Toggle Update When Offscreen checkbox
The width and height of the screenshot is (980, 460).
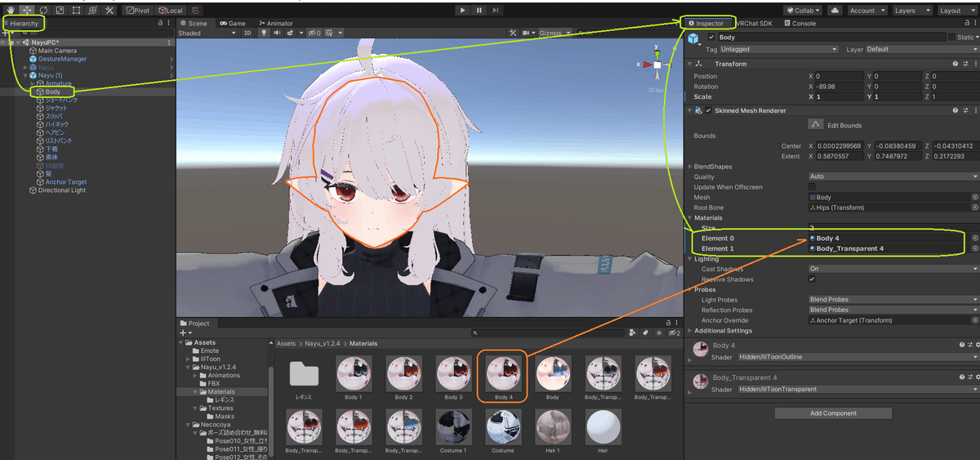[812, 187]
